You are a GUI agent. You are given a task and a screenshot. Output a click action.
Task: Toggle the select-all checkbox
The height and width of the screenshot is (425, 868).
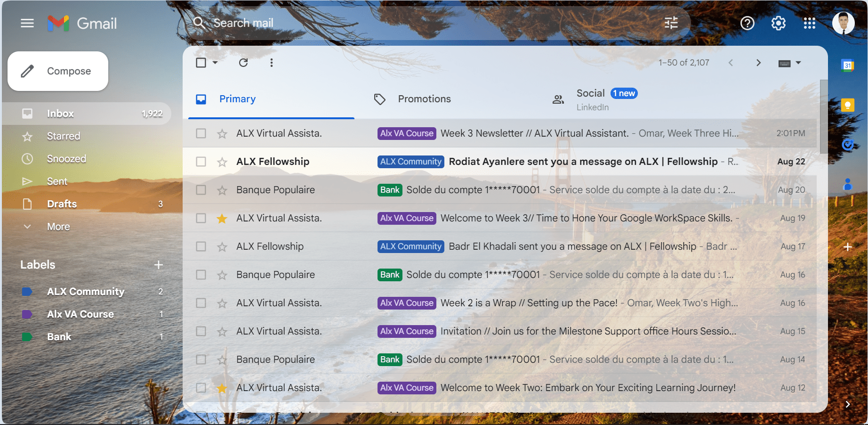pyautogui.click(x=201, y=63)
